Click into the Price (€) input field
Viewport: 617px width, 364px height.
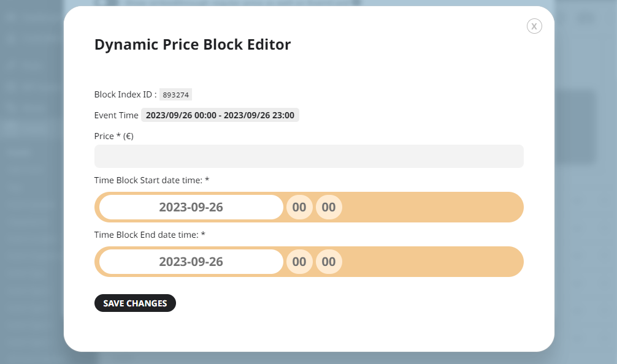(x=309, y=156)
